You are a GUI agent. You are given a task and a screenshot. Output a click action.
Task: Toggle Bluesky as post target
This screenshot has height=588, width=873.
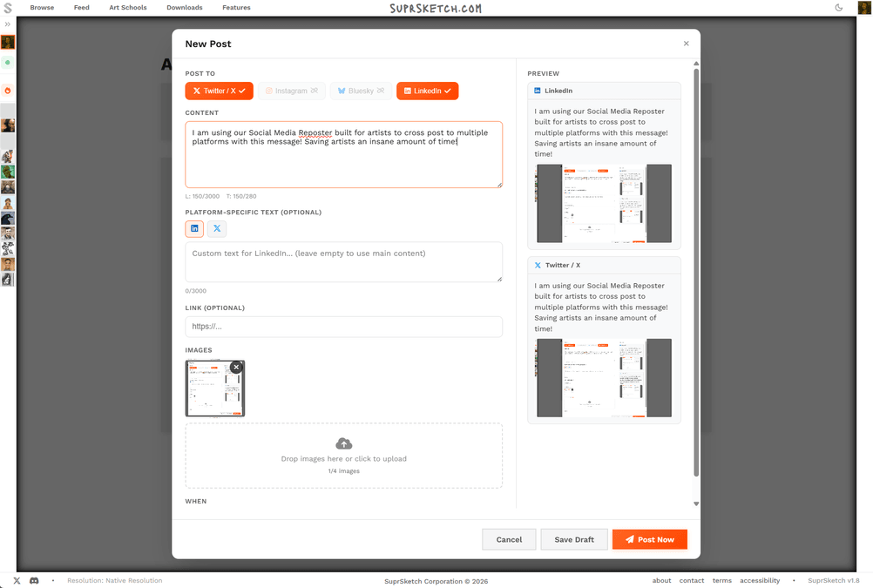click(361, 91)
